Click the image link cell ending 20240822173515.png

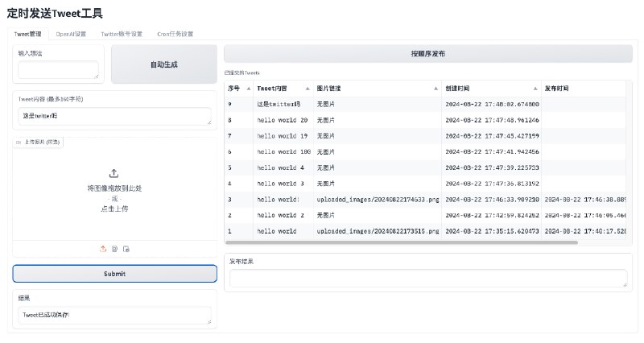(378, 231)
